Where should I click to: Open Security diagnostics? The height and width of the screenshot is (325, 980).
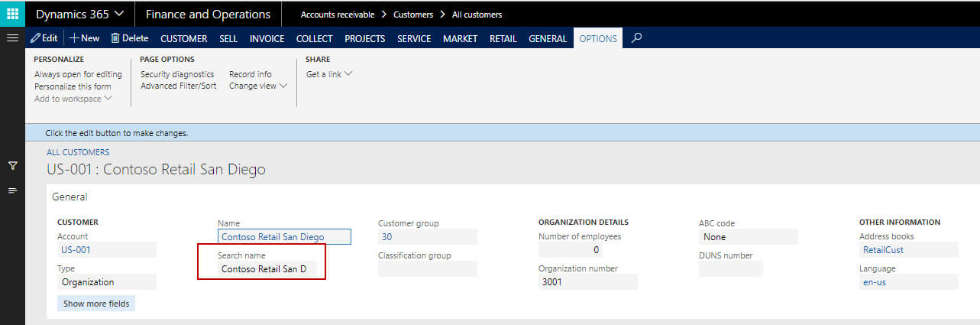[177, 74]
